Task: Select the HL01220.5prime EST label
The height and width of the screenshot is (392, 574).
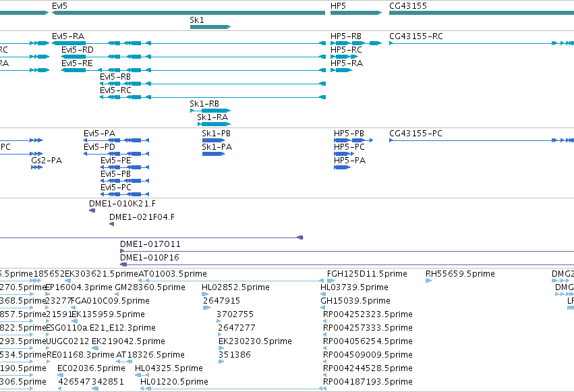Action: (174, 382)
